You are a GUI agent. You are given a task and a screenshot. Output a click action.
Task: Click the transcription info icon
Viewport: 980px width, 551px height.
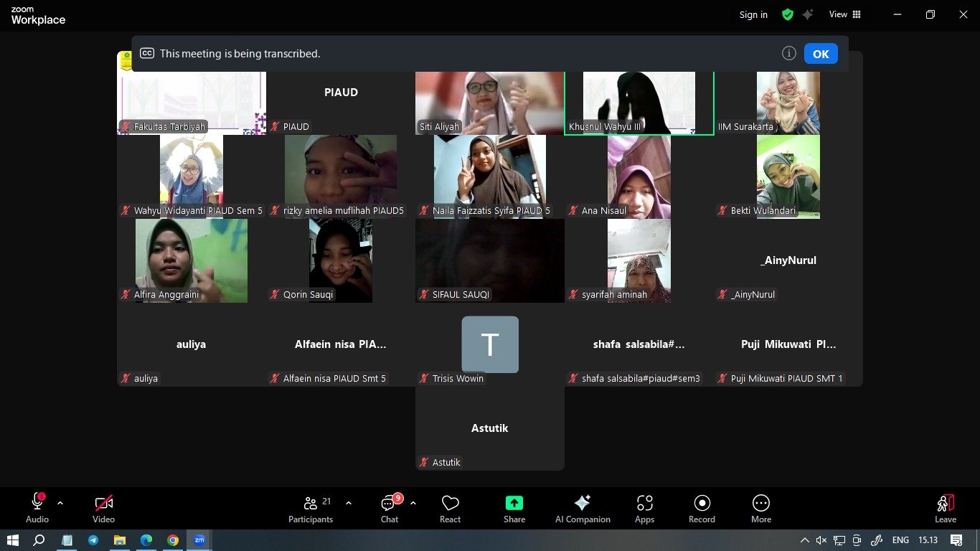[789, 54]
